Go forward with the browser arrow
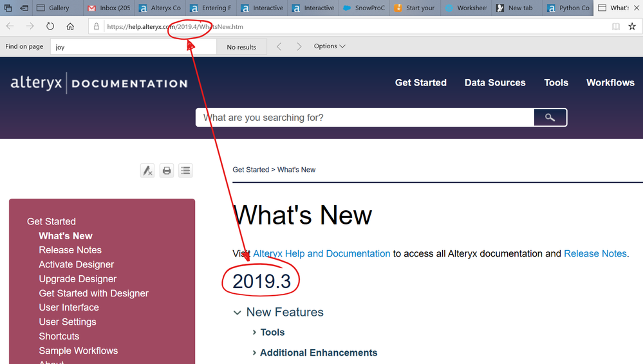Image resolution: width=643 pixels, height=364 pixels. point(30,26)
